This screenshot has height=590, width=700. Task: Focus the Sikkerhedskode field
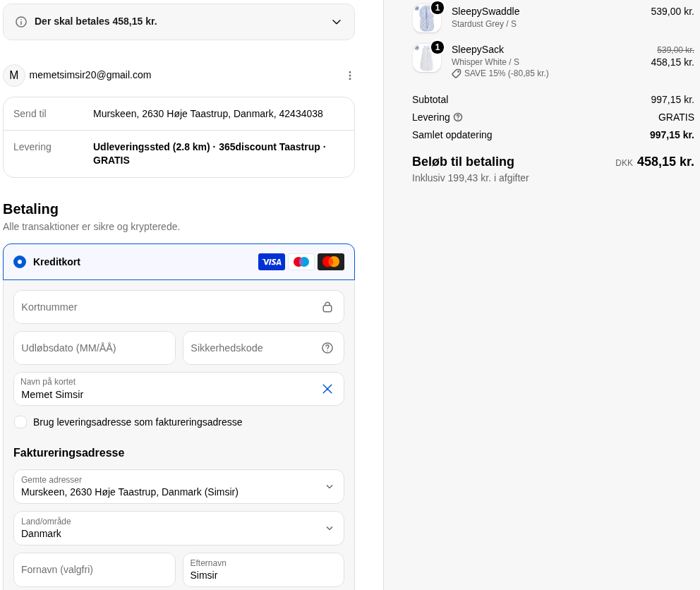click(x=263, y=348)
